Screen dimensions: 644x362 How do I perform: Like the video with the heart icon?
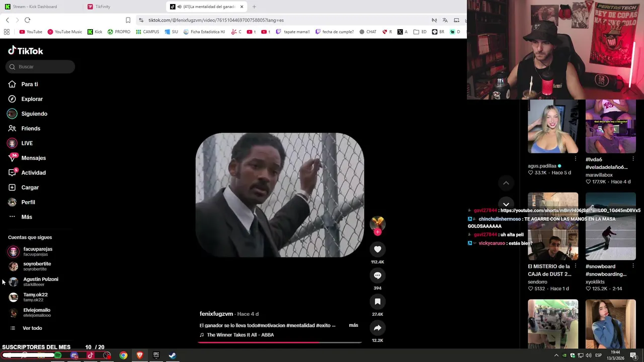(377, 249)
